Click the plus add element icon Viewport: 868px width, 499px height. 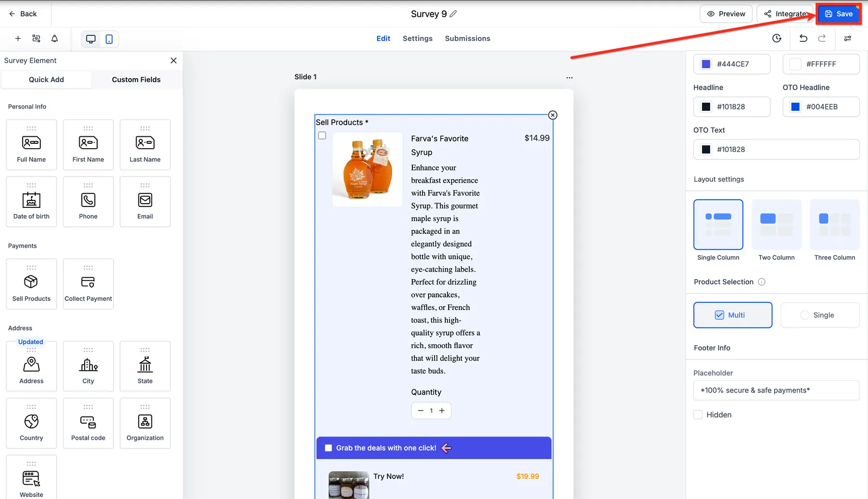(18, 39)
